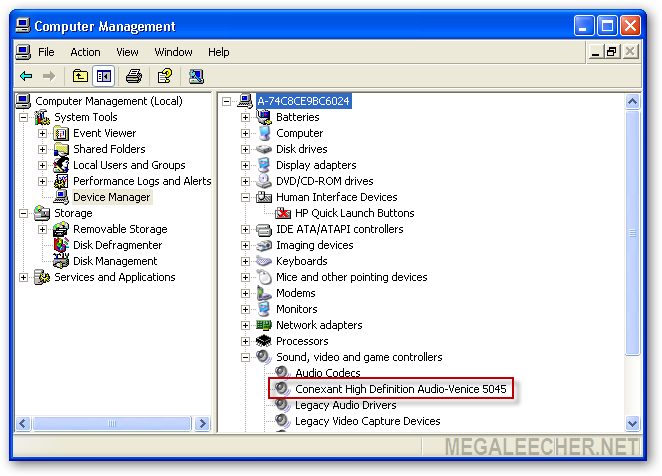This screenshot has width=662, height=476.
Task: Click left pane scroll right arrow
Action: (x=202, y=423)
